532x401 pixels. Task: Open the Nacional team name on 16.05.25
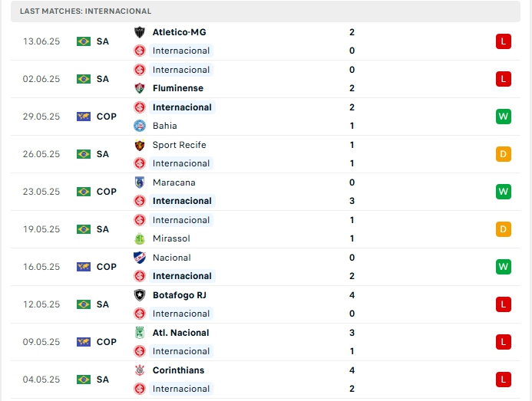pyautogui.click(x=172, y=258)
